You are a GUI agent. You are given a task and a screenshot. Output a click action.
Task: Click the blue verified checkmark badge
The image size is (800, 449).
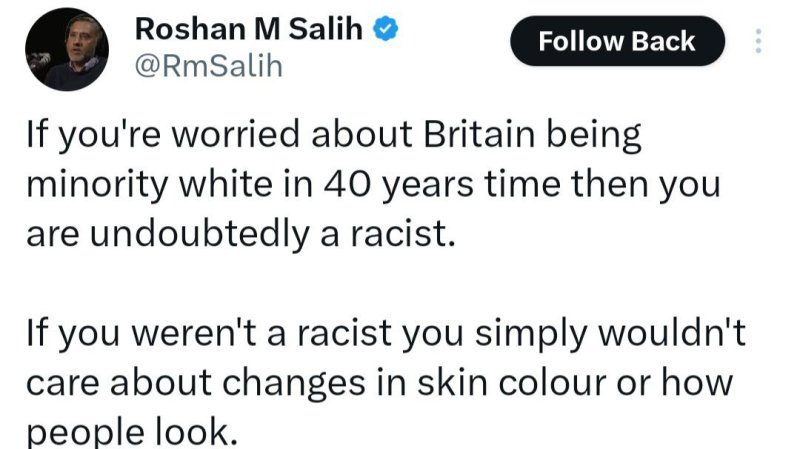386,31
